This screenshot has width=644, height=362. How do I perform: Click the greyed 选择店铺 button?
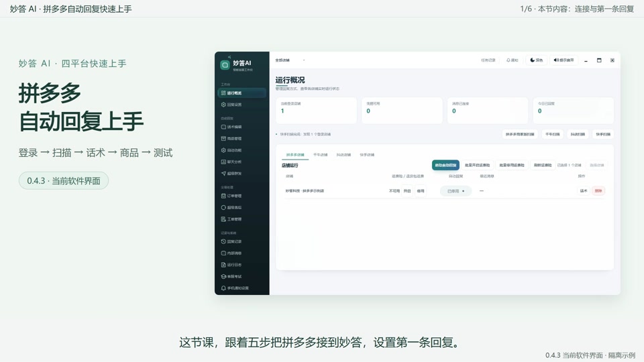pyautogui.click(x=597, y=165)
